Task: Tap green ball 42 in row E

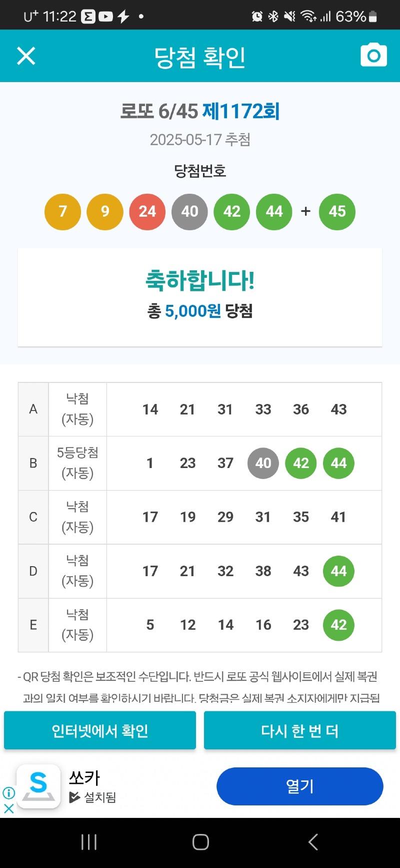Action: coord(338,625)
